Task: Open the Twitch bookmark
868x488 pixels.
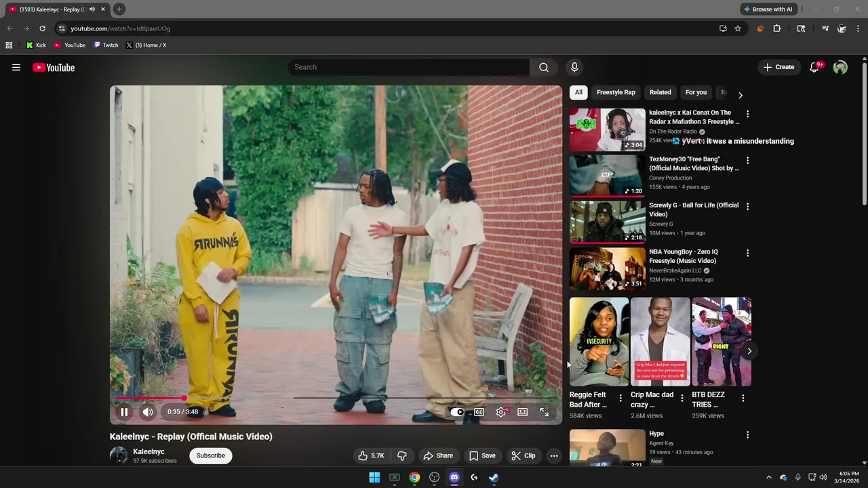Action: coord(106,45)
